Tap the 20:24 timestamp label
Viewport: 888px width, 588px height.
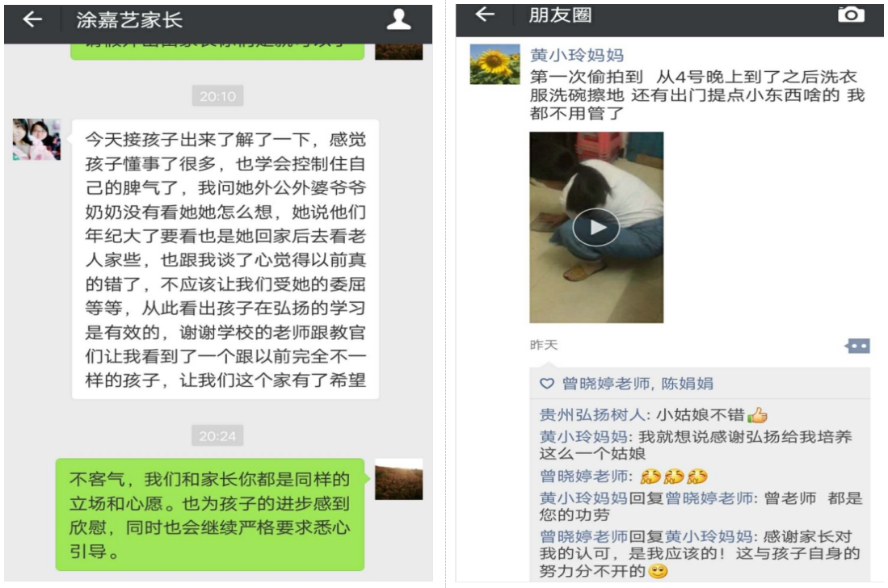tap(217, 436)
